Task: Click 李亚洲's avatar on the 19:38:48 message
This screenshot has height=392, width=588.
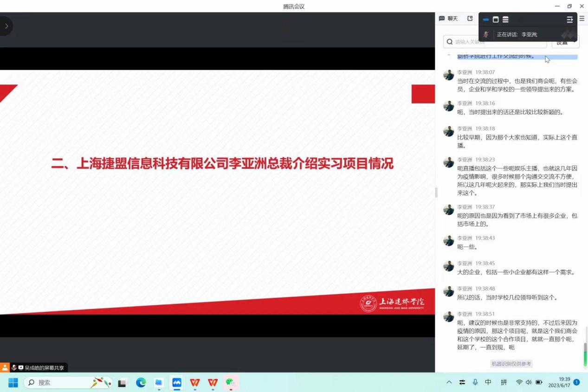Action: (449, 291)
